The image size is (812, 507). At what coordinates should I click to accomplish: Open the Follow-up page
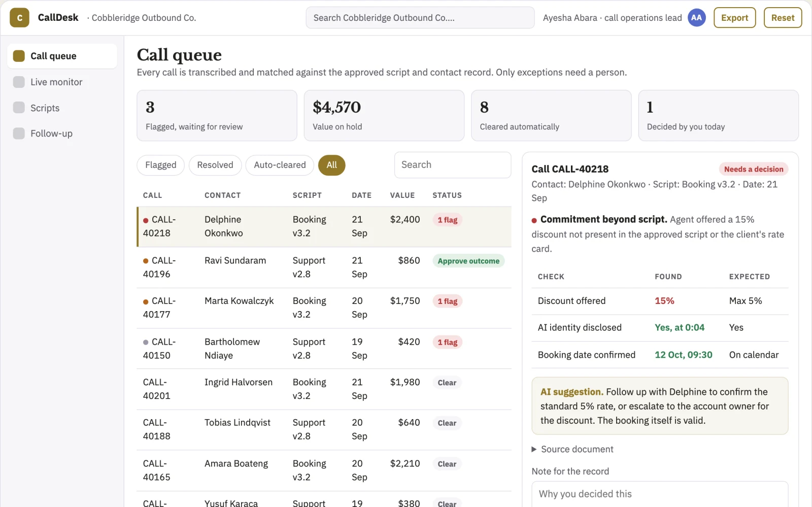[62, 133]
